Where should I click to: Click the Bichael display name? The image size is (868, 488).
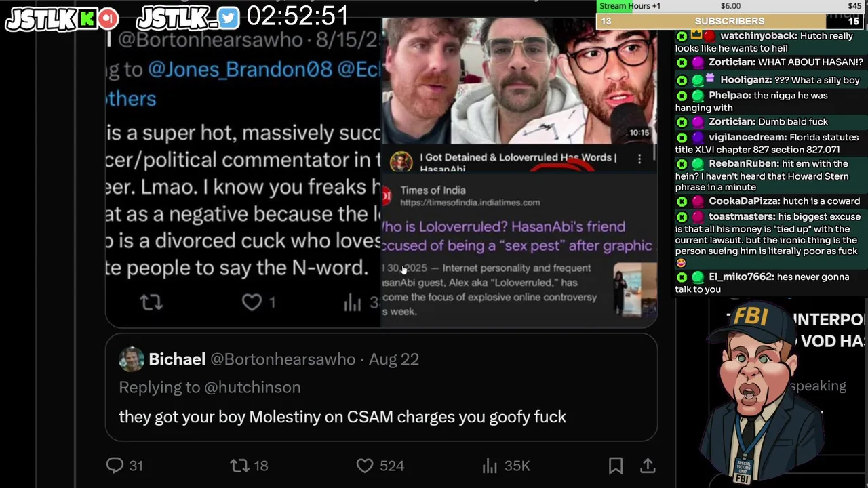click(x=177, y=359)
